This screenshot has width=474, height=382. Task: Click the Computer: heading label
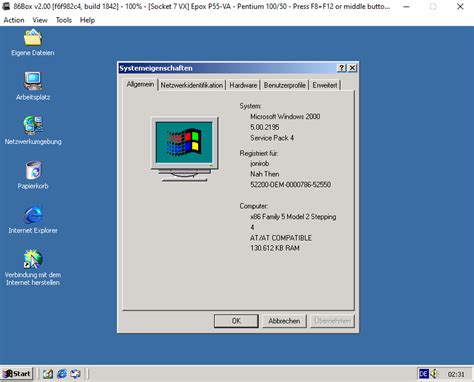(x=254, y=206)
